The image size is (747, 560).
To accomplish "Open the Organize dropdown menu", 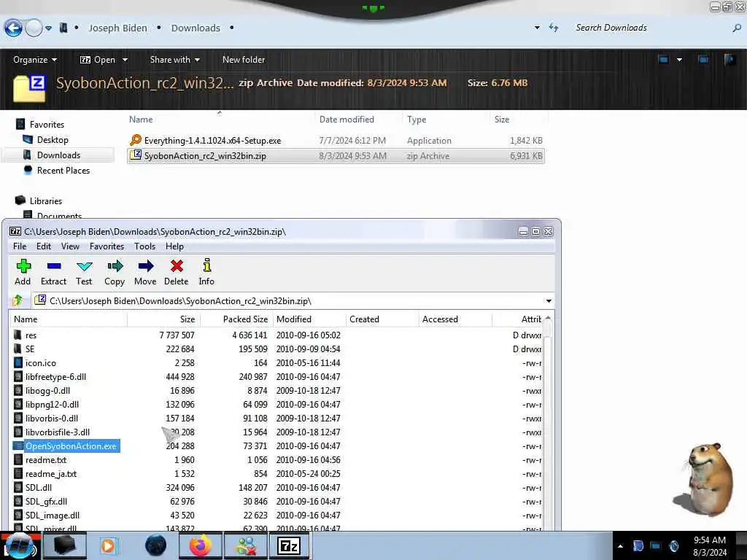I will point(35,60).
